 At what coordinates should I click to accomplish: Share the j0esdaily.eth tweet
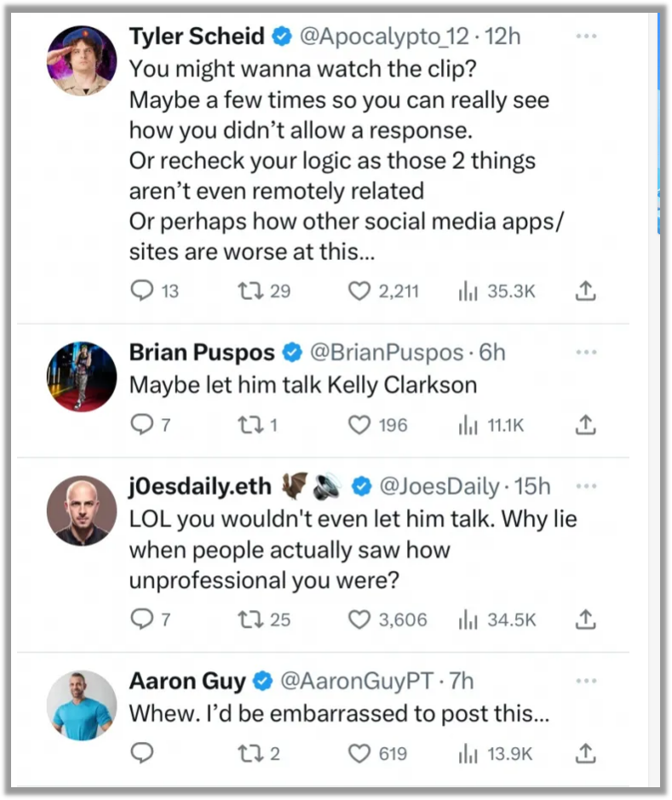(x=585, y=619)
